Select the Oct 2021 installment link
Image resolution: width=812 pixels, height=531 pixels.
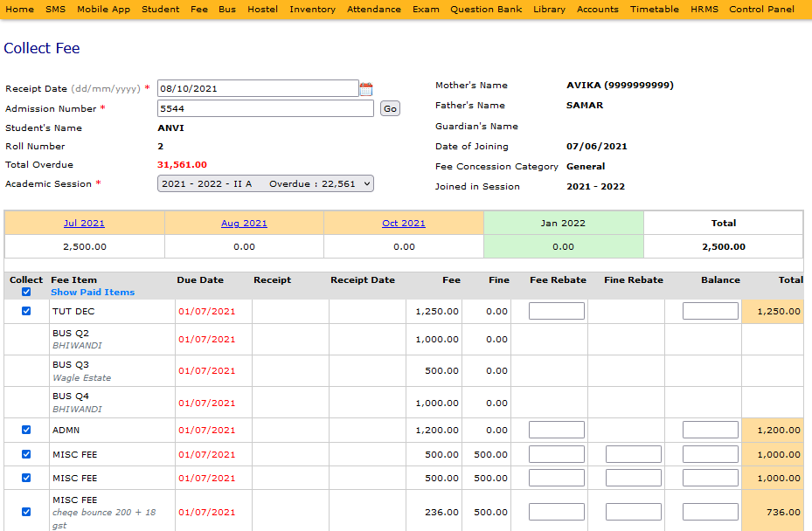tap(404, 224)
